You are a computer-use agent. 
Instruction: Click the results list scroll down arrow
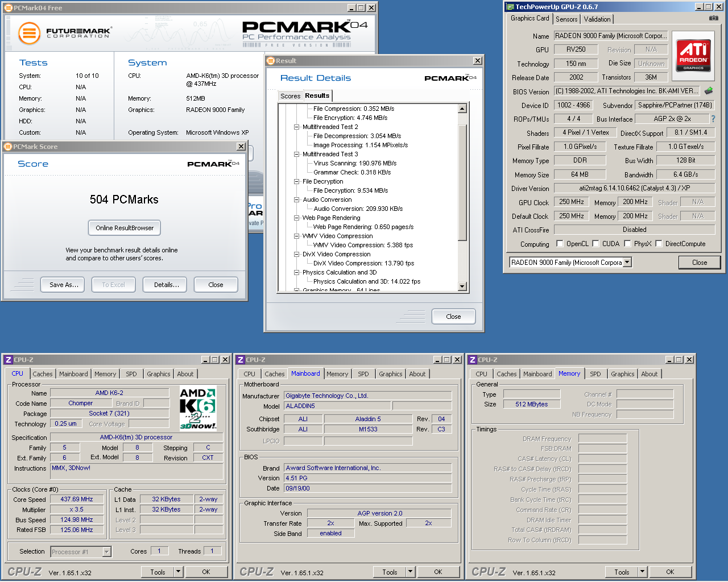coord(462,286)
